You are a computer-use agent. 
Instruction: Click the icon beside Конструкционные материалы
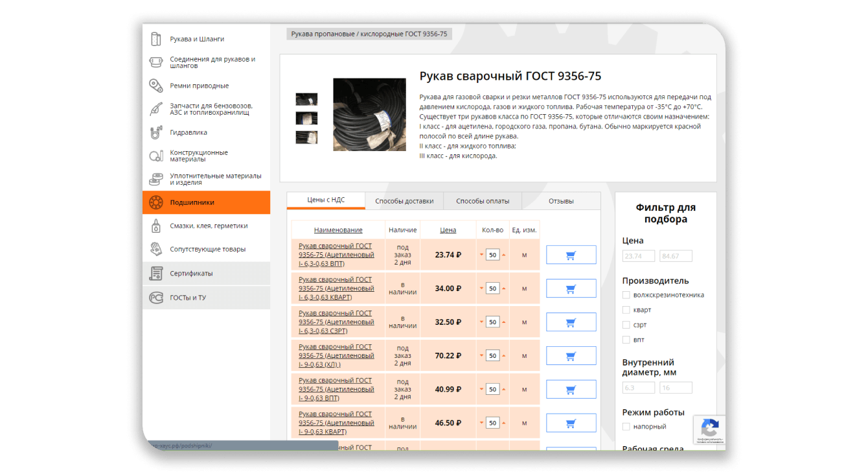[x=155, y=156]
